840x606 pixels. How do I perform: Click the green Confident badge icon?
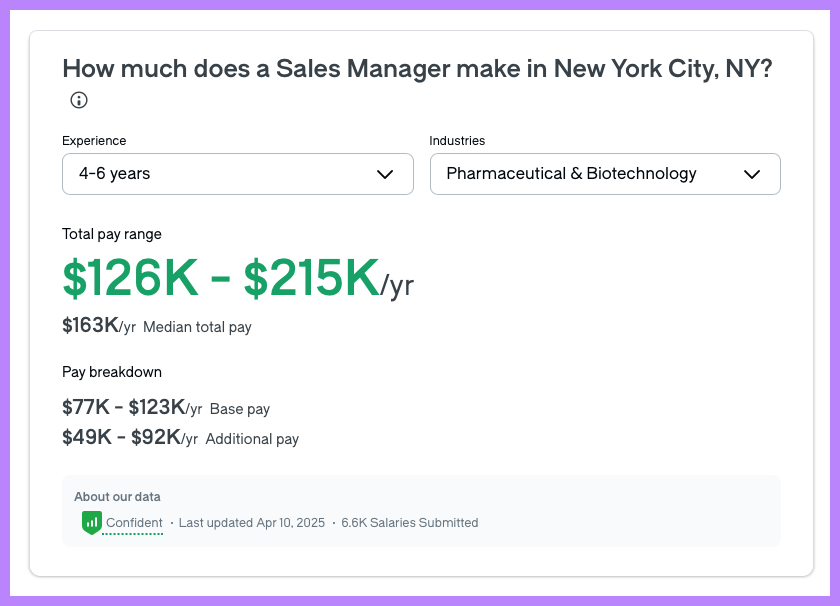[91, 522]
